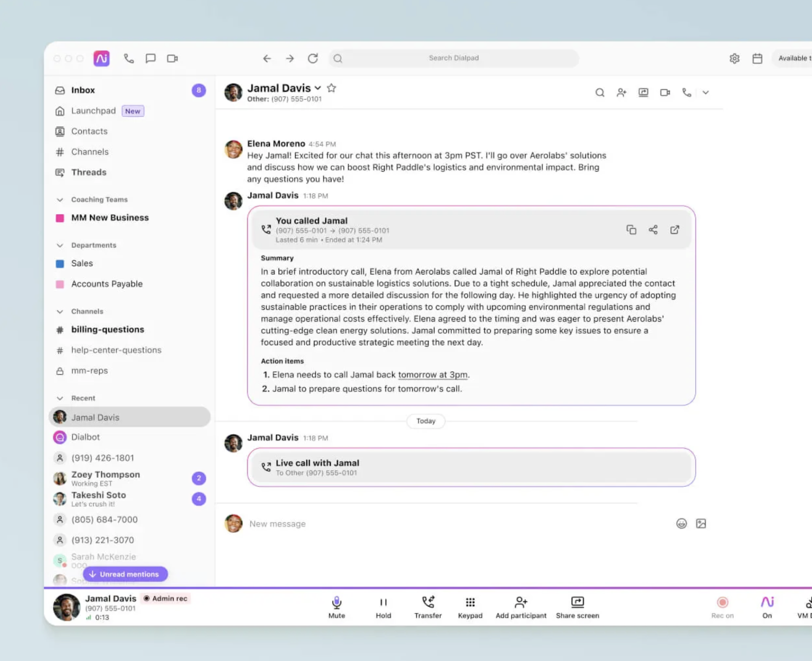Open the billing-questions channel
Viewport: 812px width, 661px height.
(x=108, y=329)
